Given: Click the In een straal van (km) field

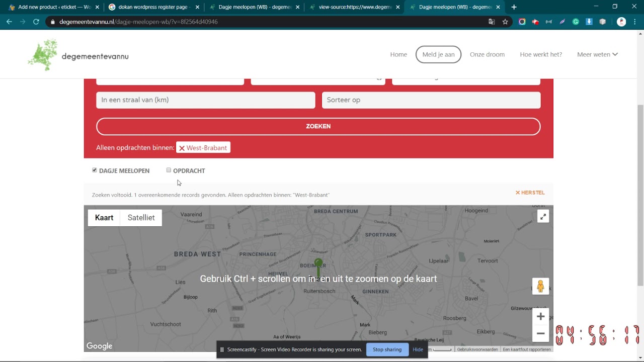Looking at the screenshot, I should click(206, 100).
